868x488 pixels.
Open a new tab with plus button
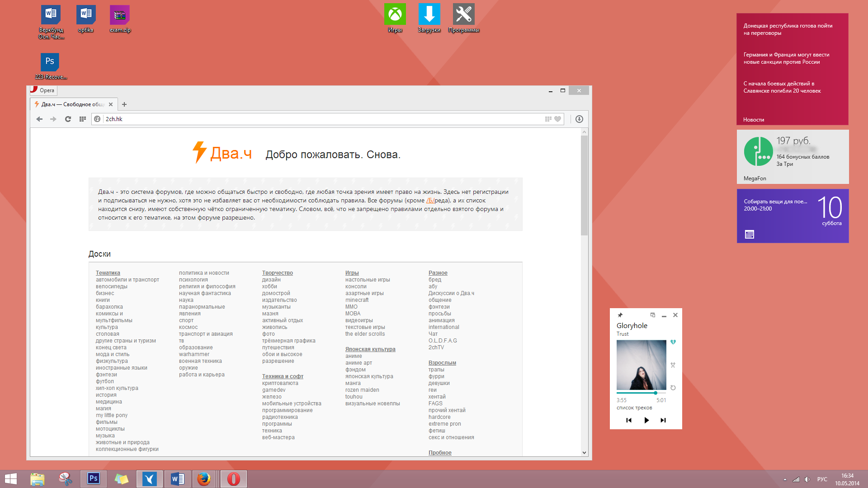[x=124, y=104]
